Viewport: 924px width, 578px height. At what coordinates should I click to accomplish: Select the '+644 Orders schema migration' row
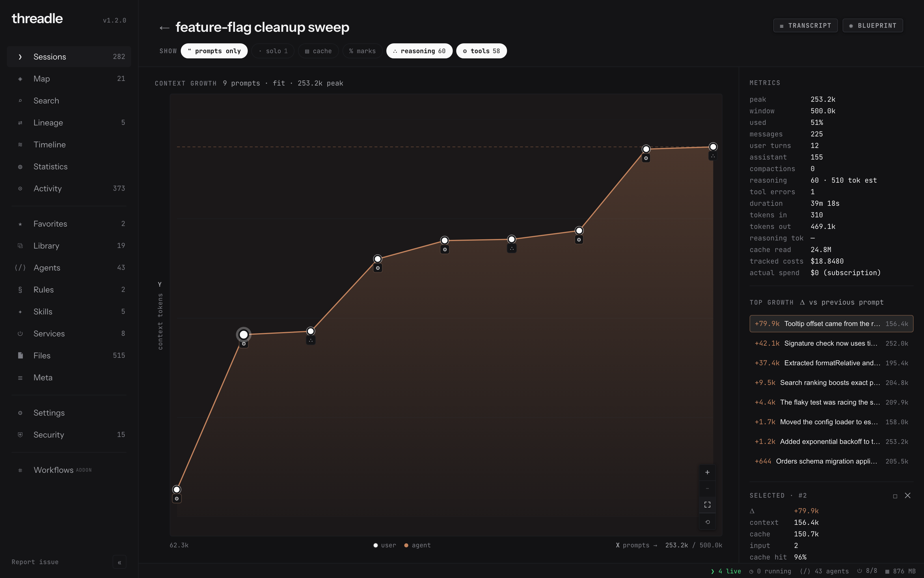pos(831,462)
